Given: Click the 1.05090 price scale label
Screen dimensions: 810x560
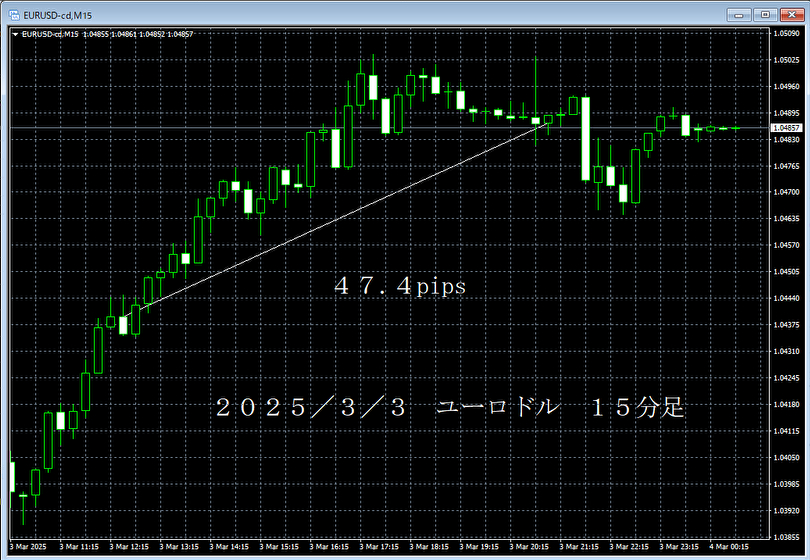Looking at the screenshot, I should point(786,34).
